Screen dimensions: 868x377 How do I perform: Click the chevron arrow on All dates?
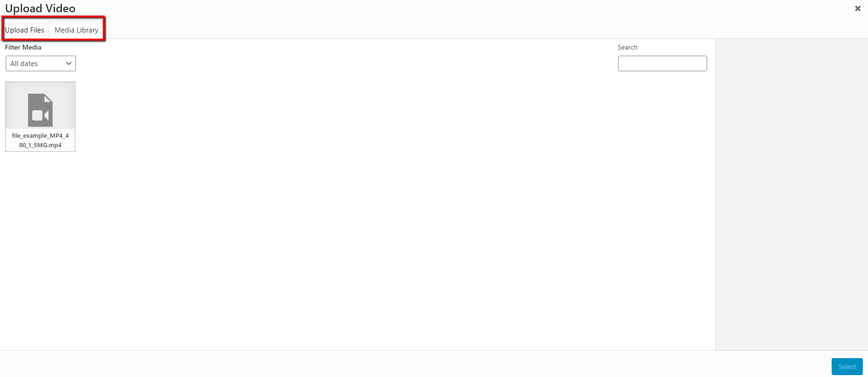pos(68,64)
